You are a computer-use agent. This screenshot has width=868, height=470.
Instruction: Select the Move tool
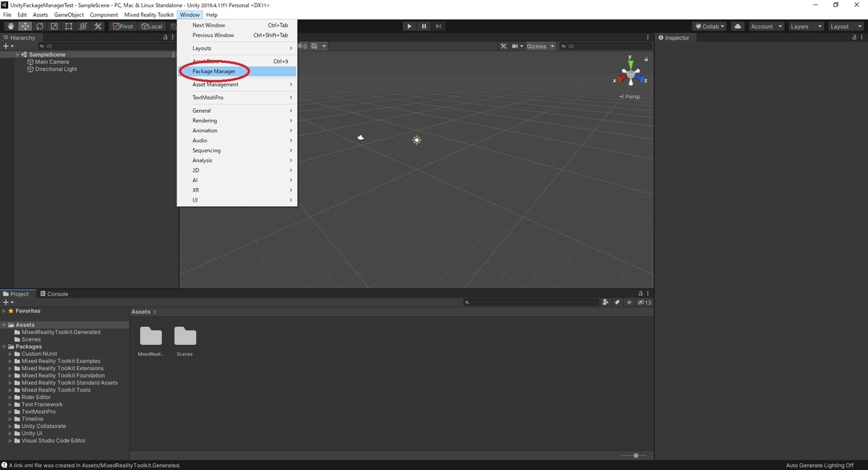coord(25,27)
